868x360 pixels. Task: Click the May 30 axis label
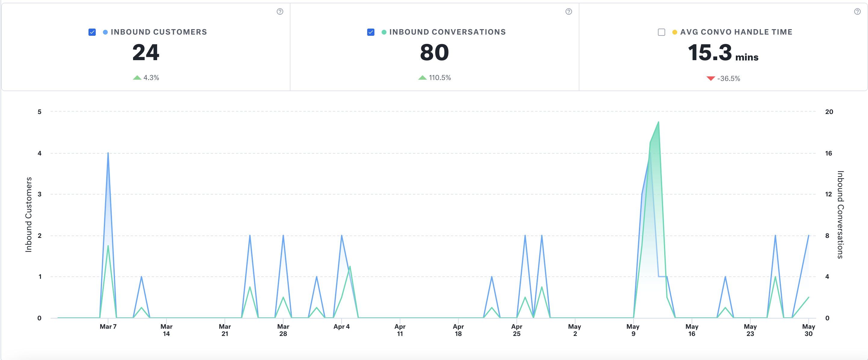coord(808,330)
